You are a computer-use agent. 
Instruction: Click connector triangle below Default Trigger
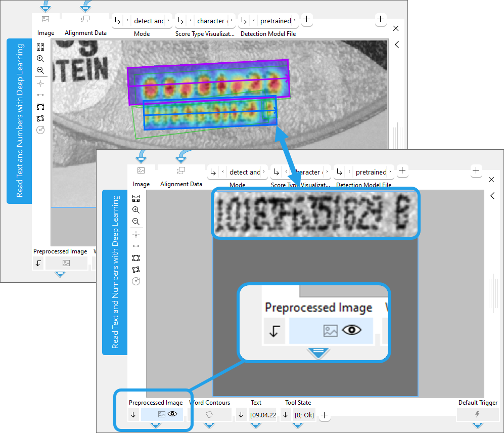[478, 425]
